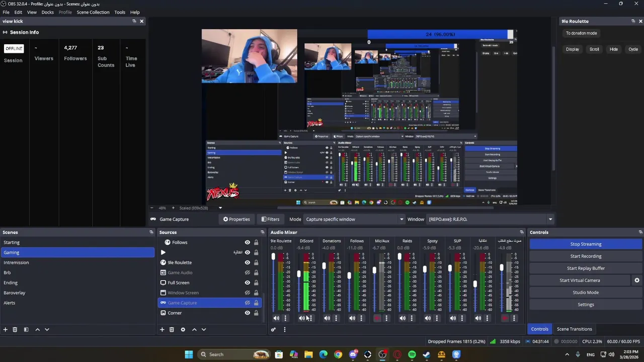644x362 pixels.
Task: Open the Tools menu
Action: click(x=120, y=12)
